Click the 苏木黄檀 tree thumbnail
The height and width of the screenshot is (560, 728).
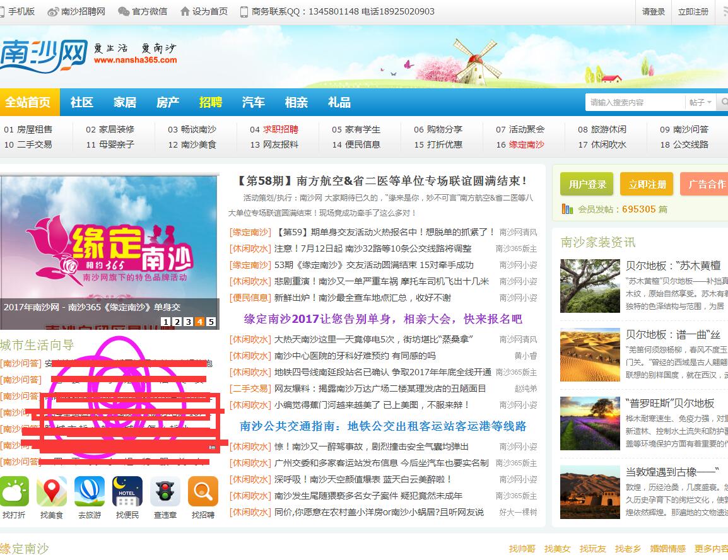[590, 286]
